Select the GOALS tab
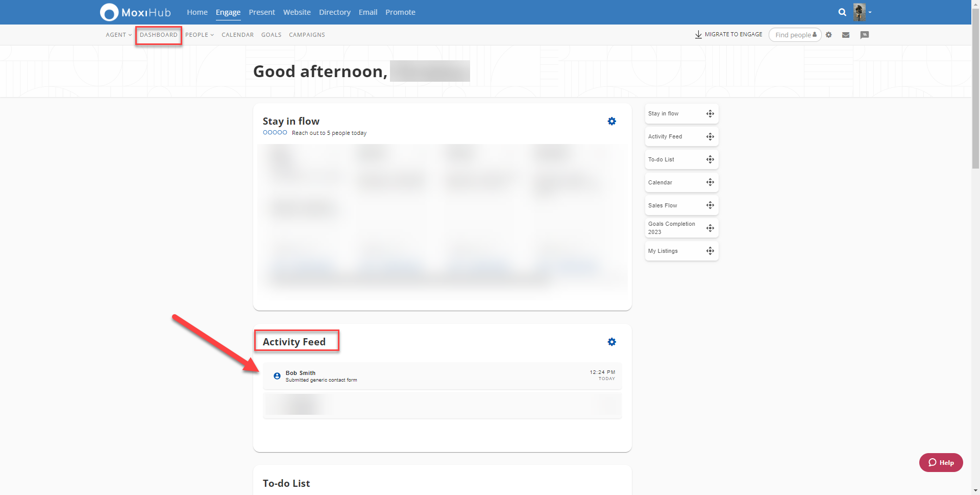This screenshot has width=980, height=495. [x=272, y=35]
